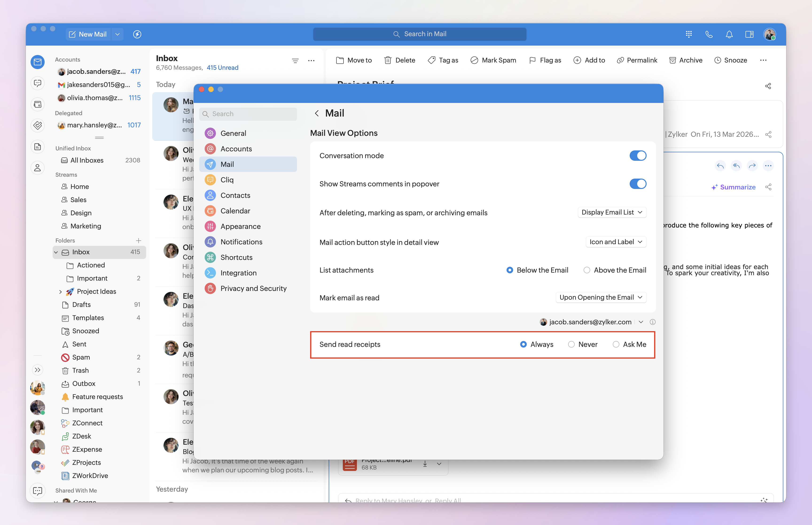This screenshot has width=812, height=525.
Task: Click the Archive toolbar icon
Action: pos(672,60)
